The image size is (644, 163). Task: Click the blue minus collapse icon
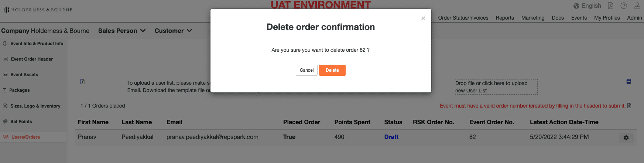(x=629, y=82)
